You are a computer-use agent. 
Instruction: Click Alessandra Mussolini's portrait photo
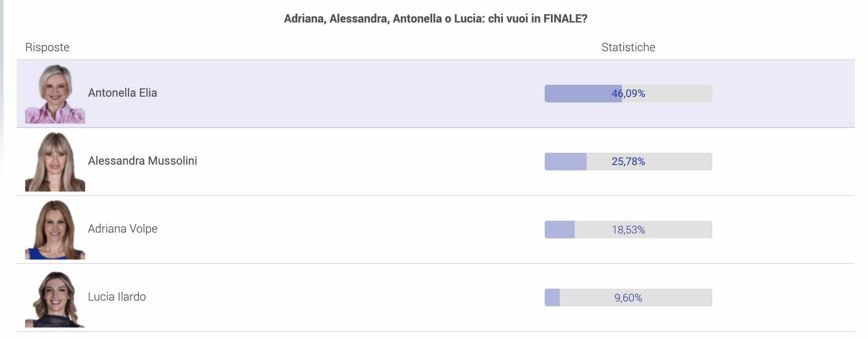click(55, 162)
